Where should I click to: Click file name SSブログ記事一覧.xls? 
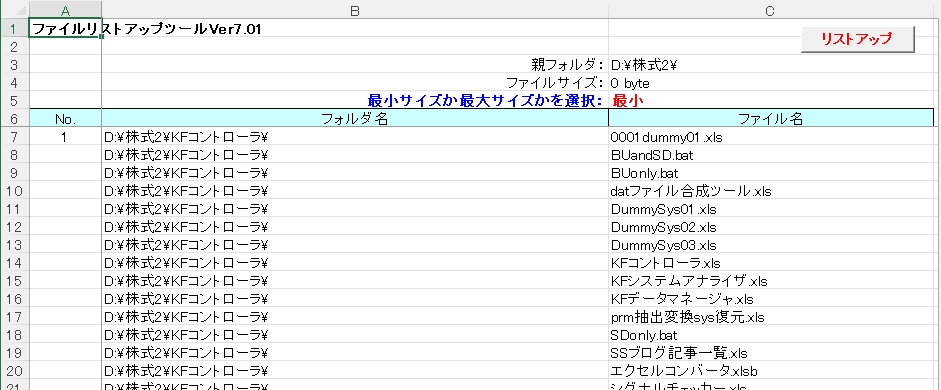[x=679, y=352]
